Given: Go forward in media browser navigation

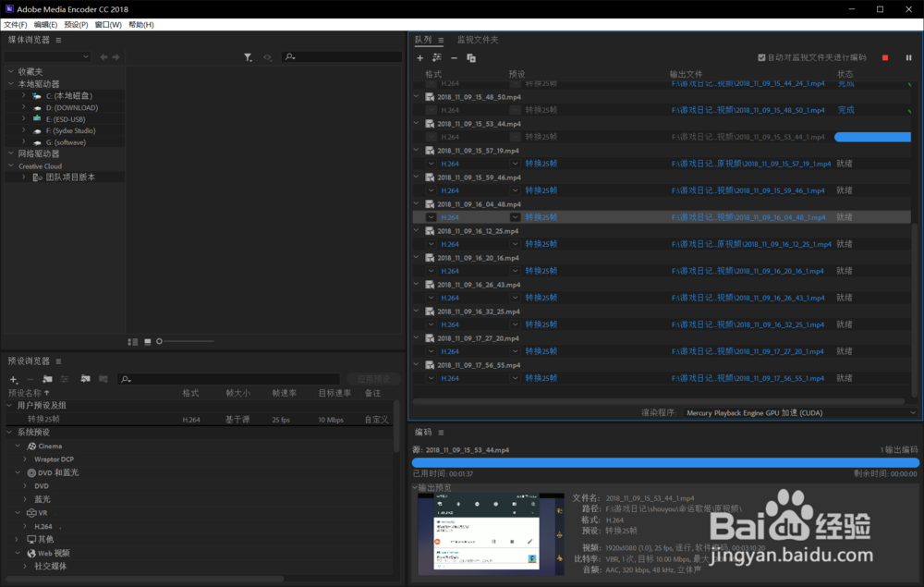Looking at the screenshot, I should coord(115,57).
